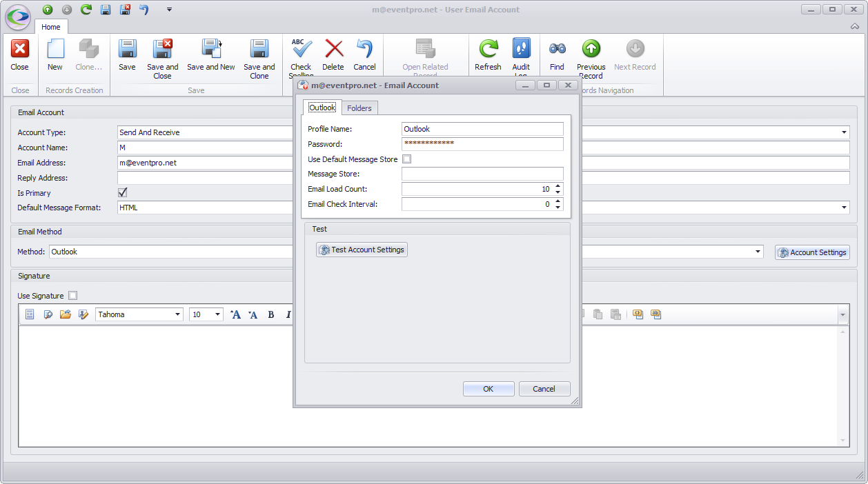
Task: Open the Account Type dropdown arrow
Action: pos(845,132)
